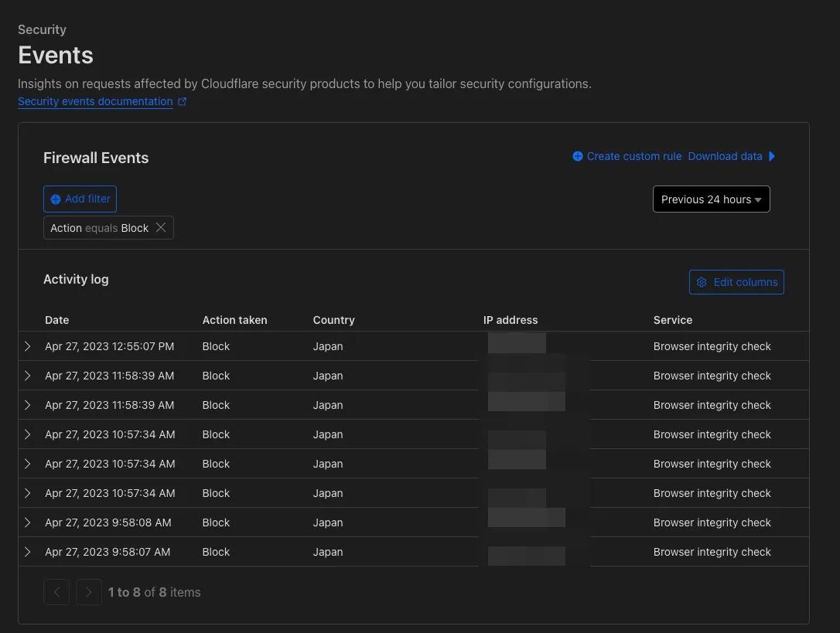
Task: Click the plus icon in Add filter
Action: click(x=56, y=199)
